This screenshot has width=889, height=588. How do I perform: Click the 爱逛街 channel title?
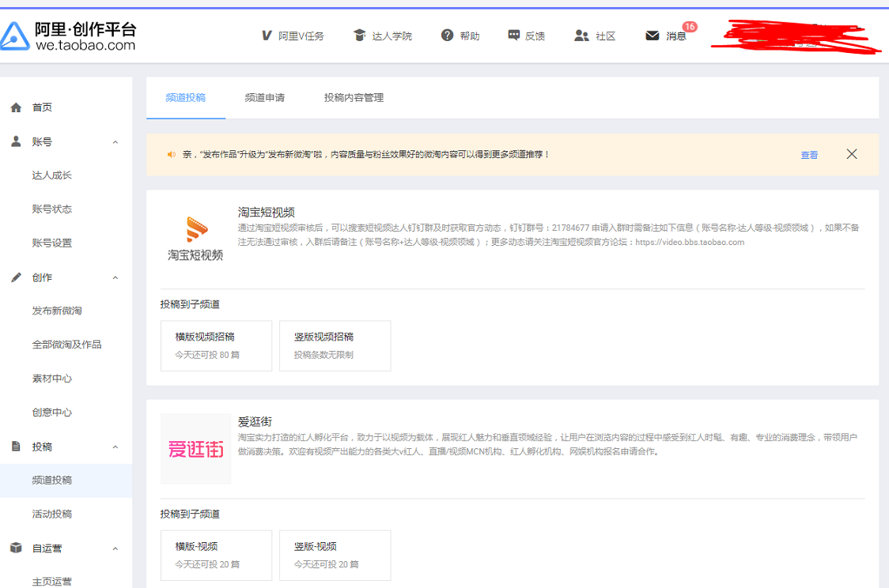tap(255, 422)
